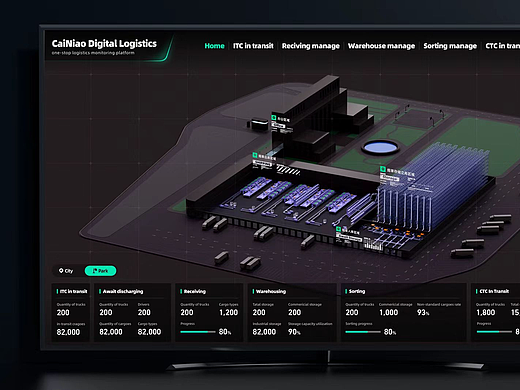Select the Park view toggle
This screenshot has width=520, height=390.
[x=100, y=271]
